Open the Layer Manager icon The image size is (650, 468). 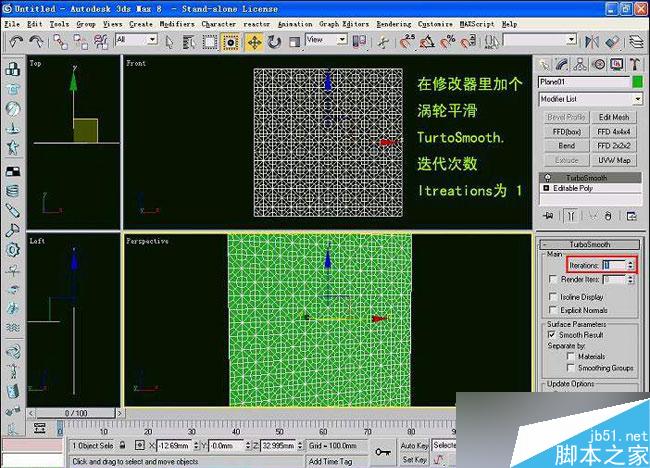(x=636, y=41)
